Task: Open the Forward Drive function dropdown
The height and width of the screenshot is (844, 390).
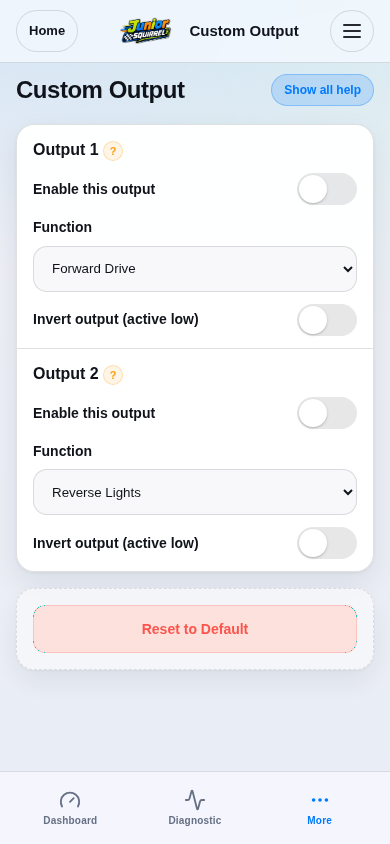Action: 195,269
